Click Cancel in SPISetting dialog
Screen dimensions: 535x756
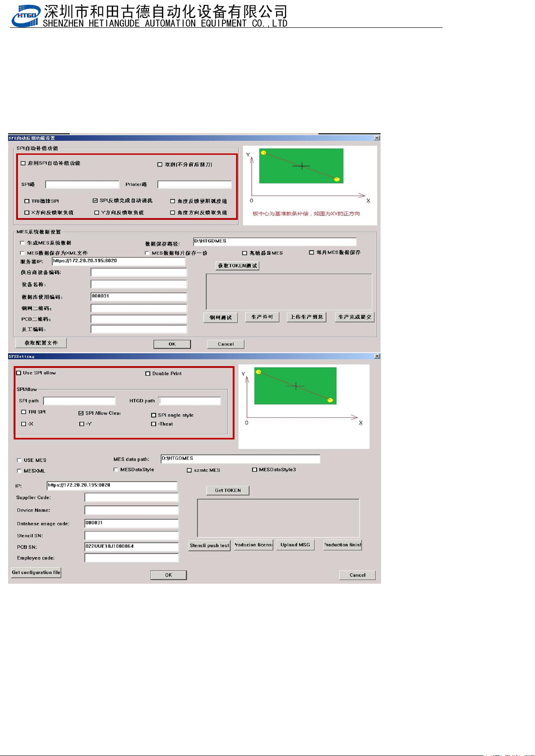point(357,575)
